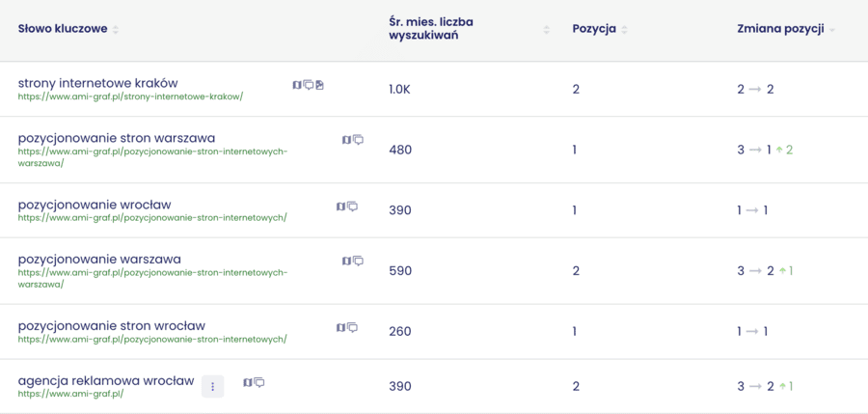This screenshot has width=868, height=414.
Task: Toggle sort arrow next to 'Zmiana pozycji'
Action: 831,30
